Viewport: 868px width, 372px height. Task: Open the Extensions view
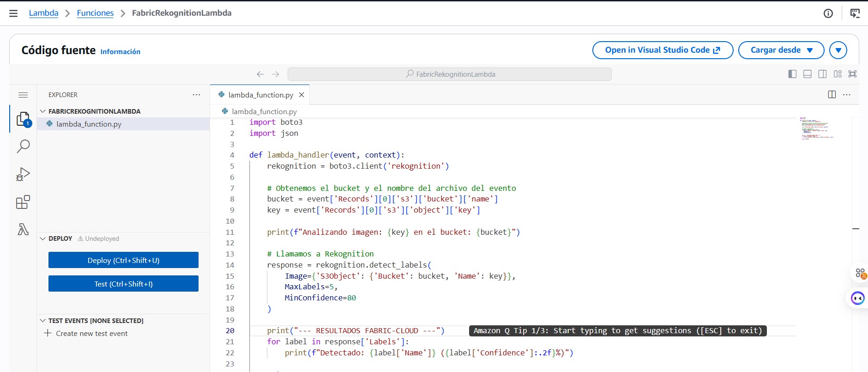tap(23, 202)
